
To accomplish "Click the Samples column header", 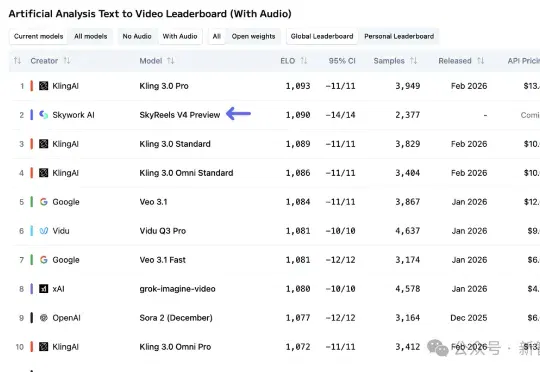I will (389, 61).
